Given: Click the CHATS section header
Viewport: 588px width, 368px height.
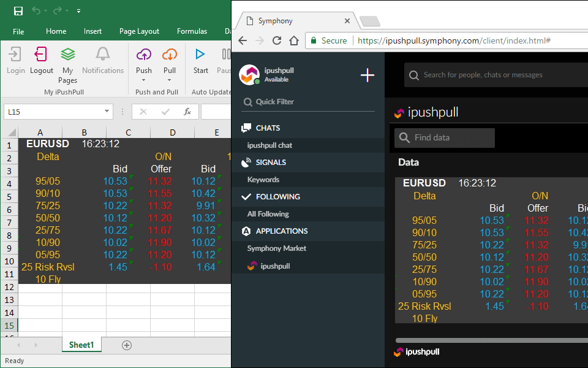Looking at the screenshot, I should [x=268, y=128].
